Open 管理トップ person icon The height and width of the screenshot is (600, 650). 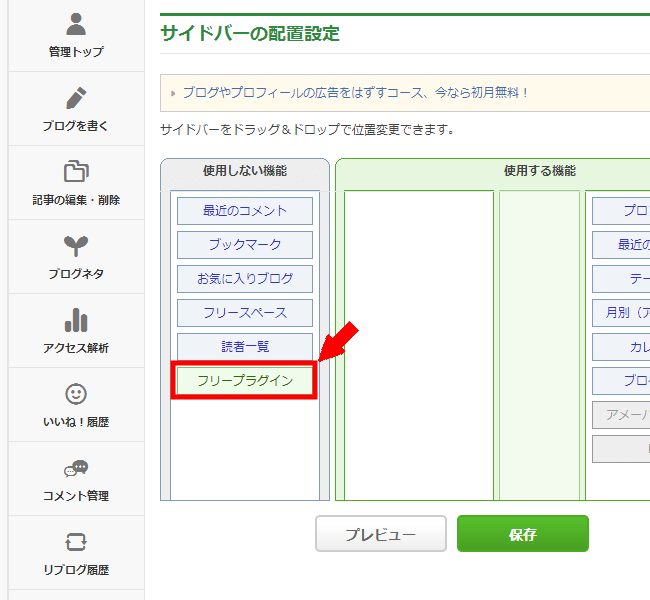(x=76, y=24)
